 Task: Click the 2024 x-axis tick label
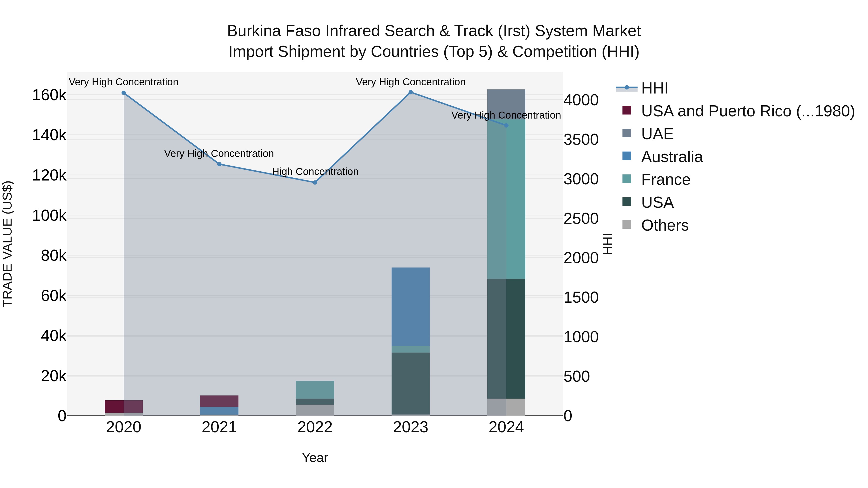(x=506, y=427)
